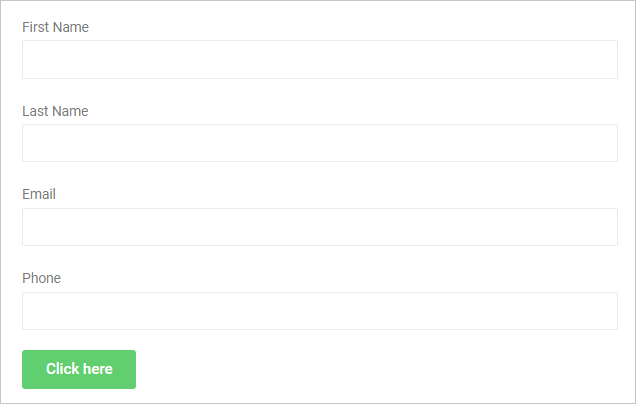Place cursor in the Email field

click(320, 227)
